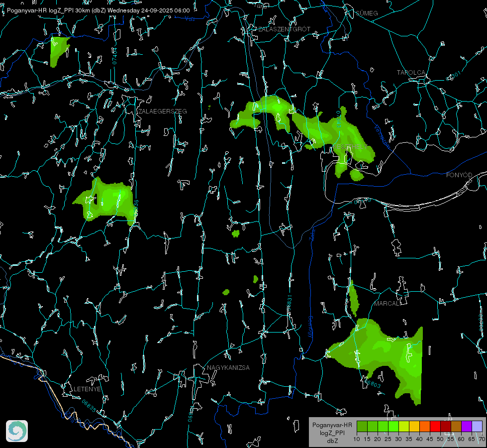Click the KESZTHELY city label

click(350, 146)
